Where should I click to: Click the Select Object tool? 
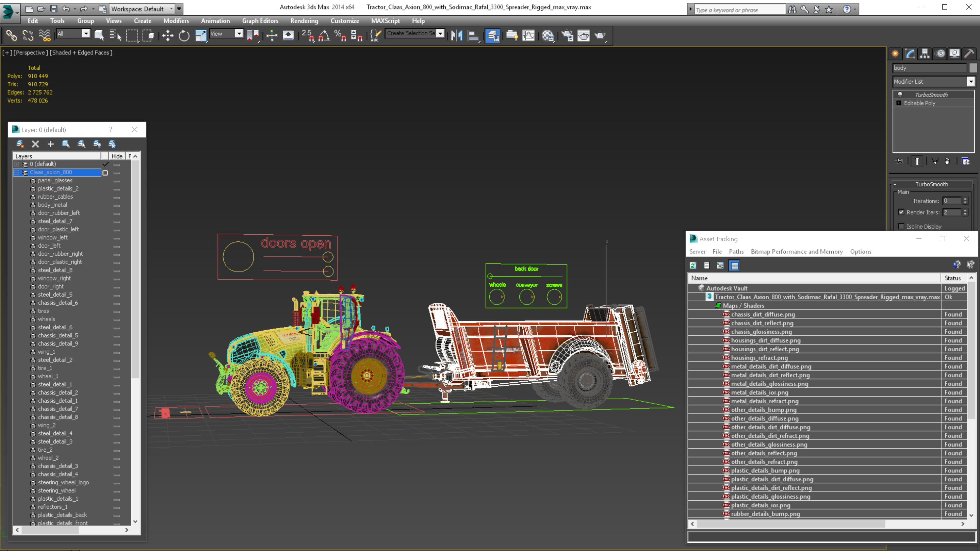(99, 36)
